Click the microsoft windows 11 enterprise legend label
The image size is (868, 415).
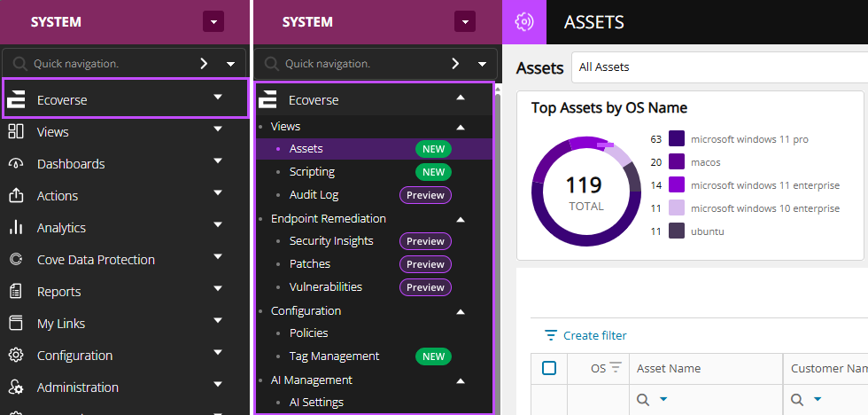765,185
